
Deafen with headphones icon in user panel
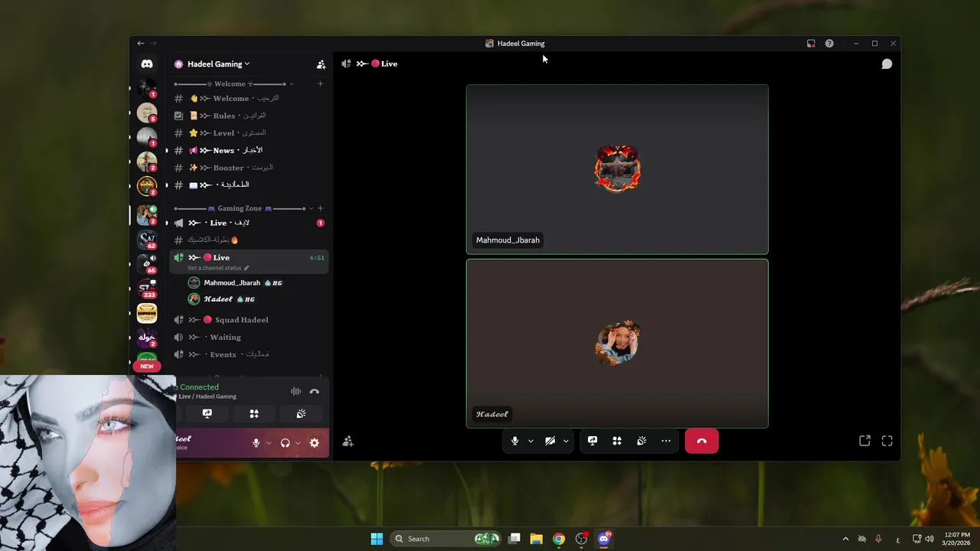286,443
